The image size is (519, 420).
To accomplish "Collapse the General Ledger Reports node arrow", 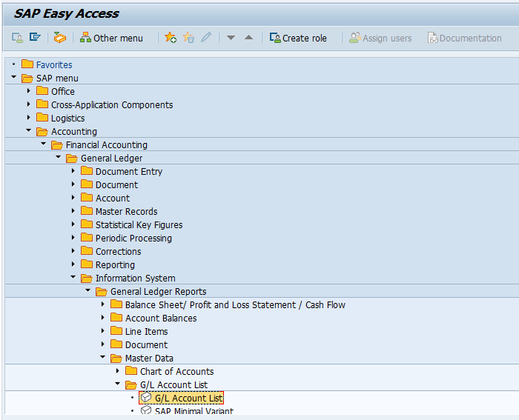I will tap(87, 290).
